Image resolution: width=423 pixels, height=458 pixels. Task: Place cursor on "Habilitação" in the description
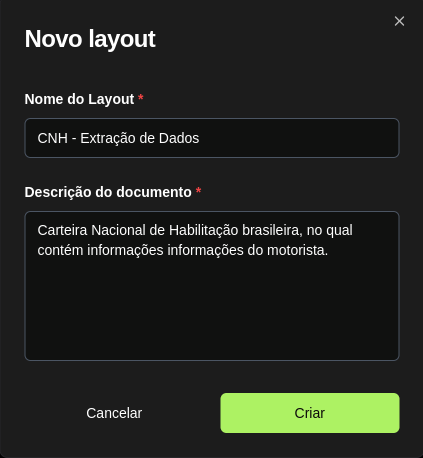[203, 231]
